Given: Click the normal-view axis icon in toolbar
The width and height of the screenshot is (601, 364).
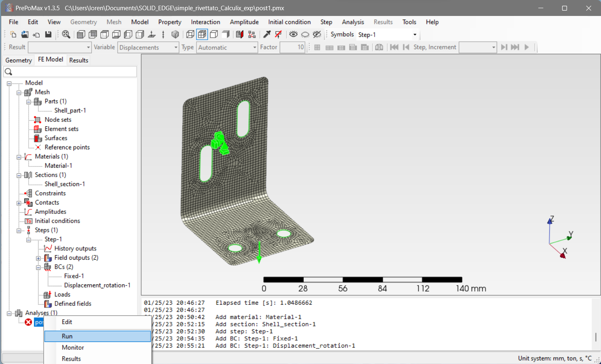Looking at the screenshot, I should (x=151, y=35).
